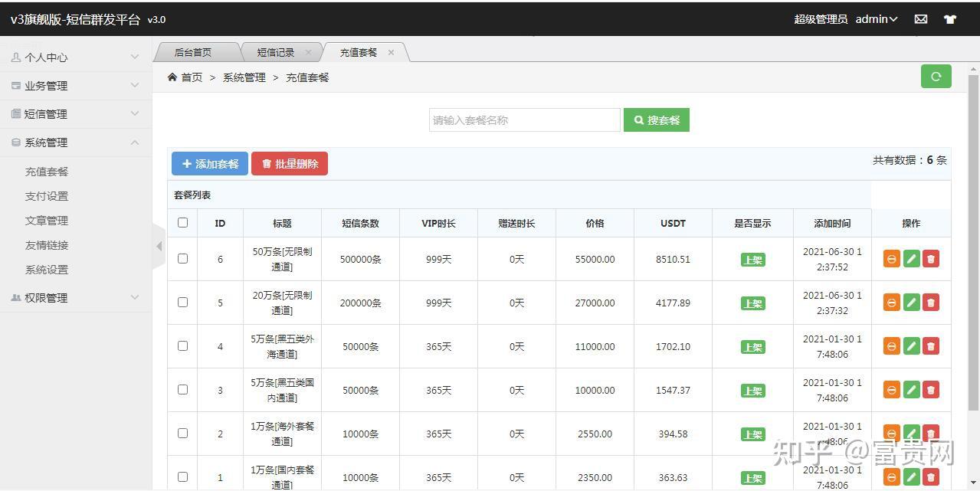980x491 pixels.
Task: Edit package ID 3 with pencil icon
Action: pos(911,390)
